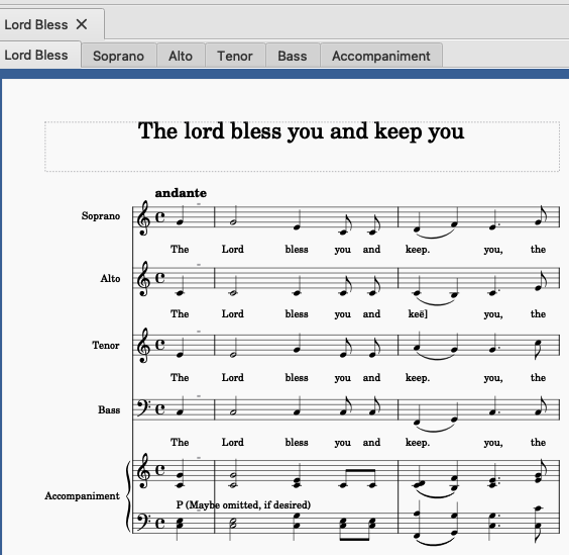Open the Alto part tab
This screenshot has width=570, height=556.
tap(180, 56)
